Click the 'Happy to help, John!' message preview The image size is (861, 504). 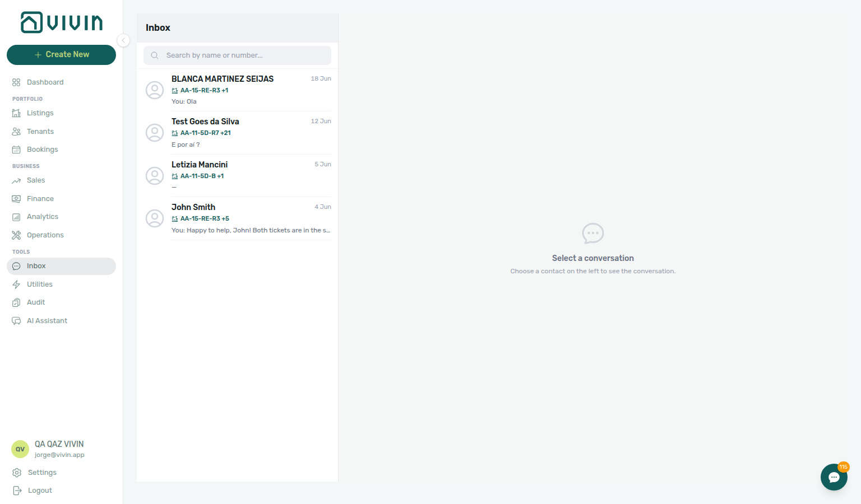coord(251,230)
